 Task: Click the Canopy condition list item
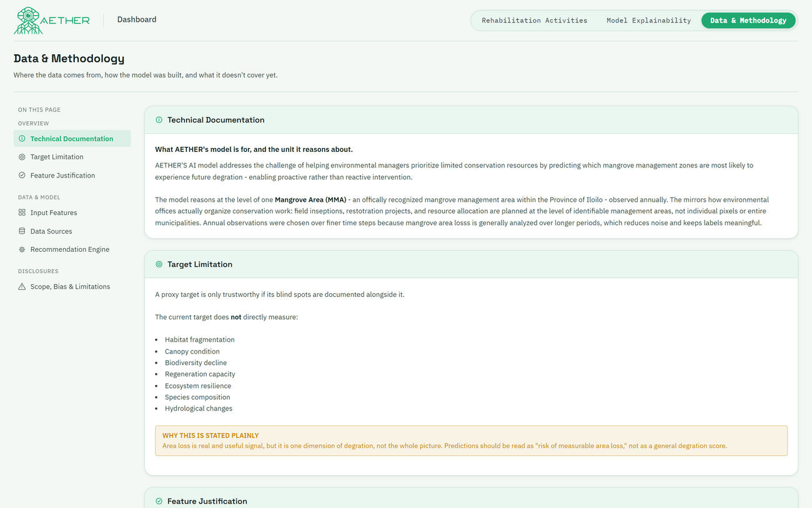192,352
